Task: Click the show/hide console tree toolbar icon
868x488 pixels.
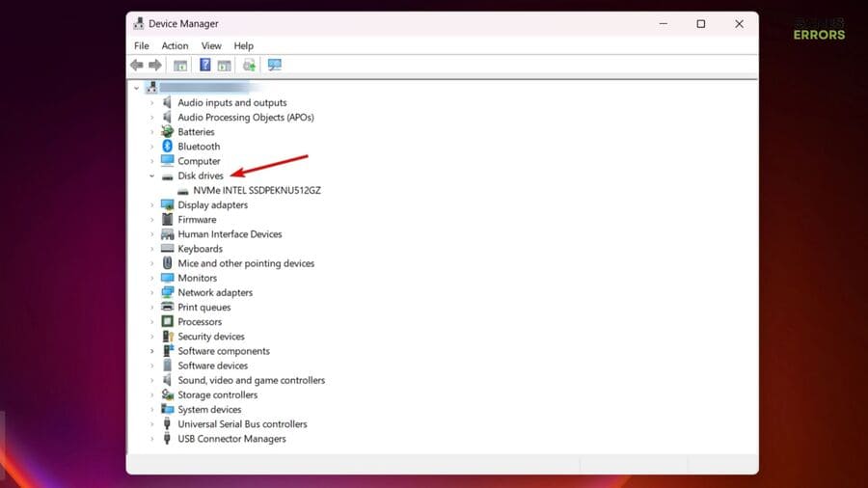Action: [180, 65]
